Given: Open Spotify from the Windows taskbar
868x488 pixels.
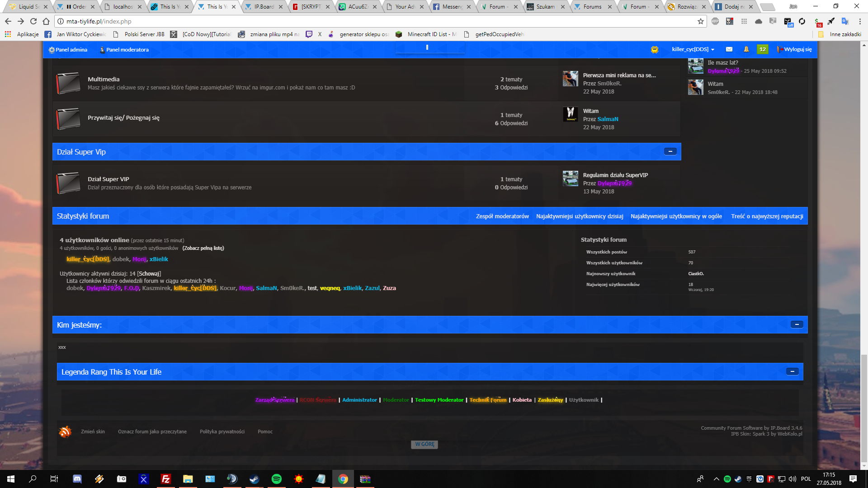Looking at the screenshot, I should [x=276, y=479].
